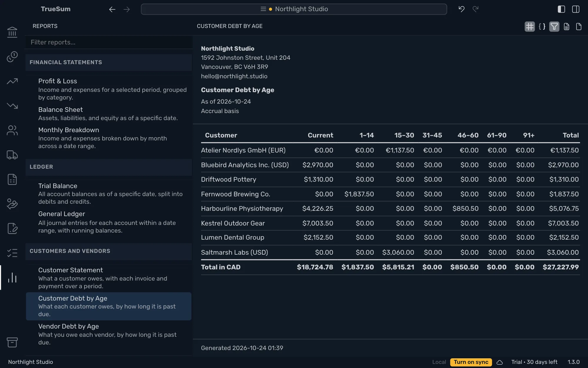This screenshot has width=588, height=368.
Task: Switch to the curly braces code view
Action: pos(542,26)
